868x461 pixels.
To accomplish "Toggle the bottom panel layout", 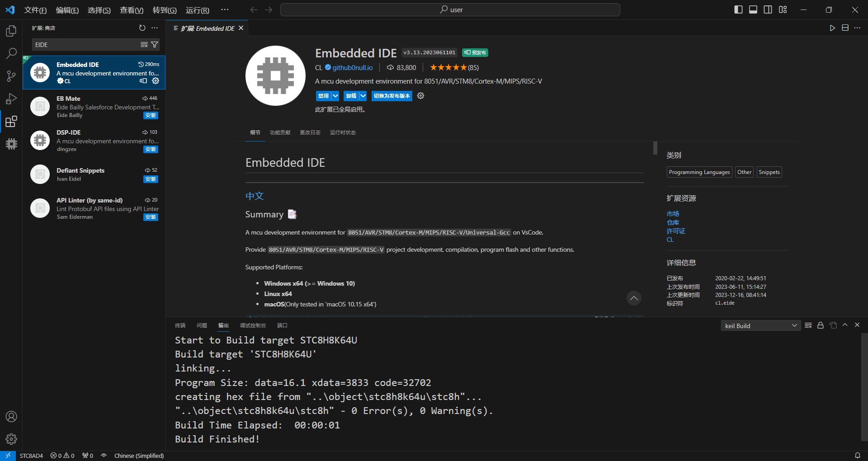I will (x=753, y=9).
